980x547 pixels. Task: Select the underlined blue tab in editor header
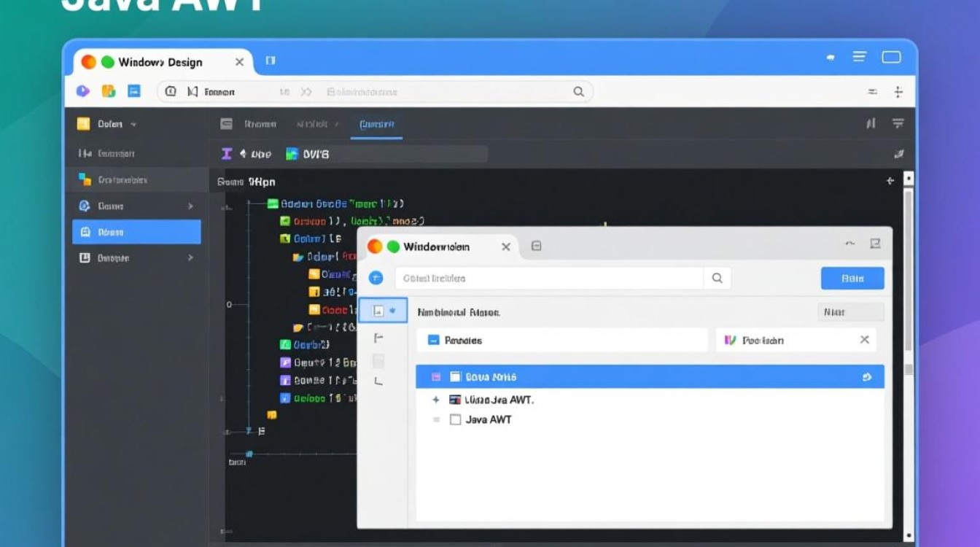(376, 125)
